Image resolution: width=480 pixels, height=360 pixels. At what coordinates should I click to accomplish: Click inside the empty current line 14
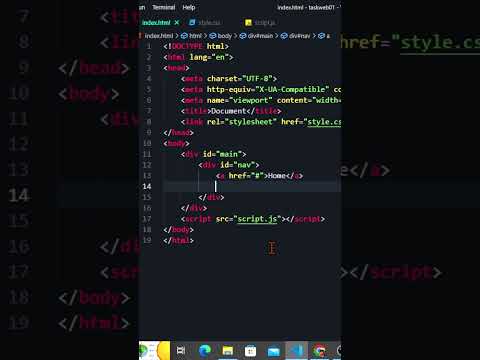[x=252, y=186]
